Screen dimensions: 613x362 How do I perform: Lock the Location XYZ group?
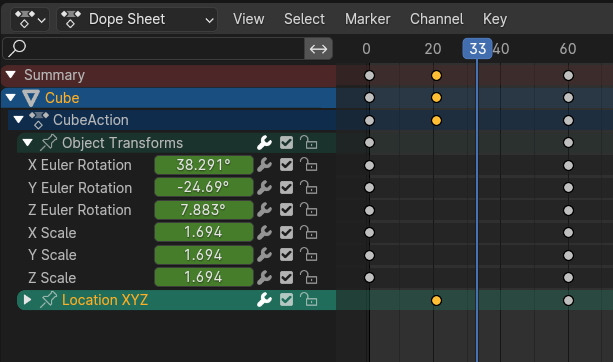(308, 300)
